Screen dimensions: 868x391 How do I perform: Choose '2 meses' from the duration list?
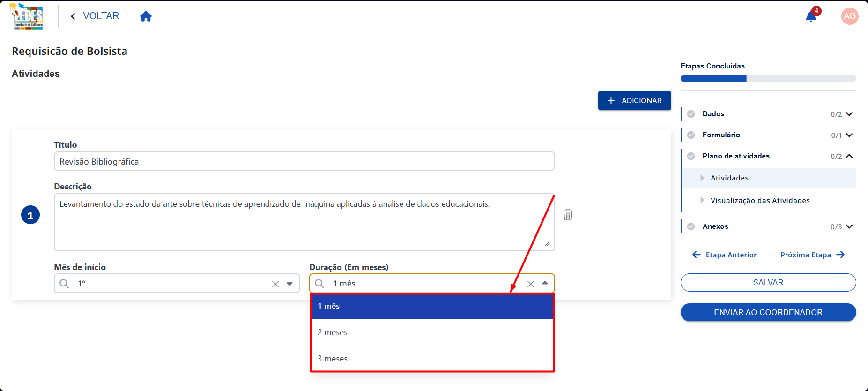[432, 332]
